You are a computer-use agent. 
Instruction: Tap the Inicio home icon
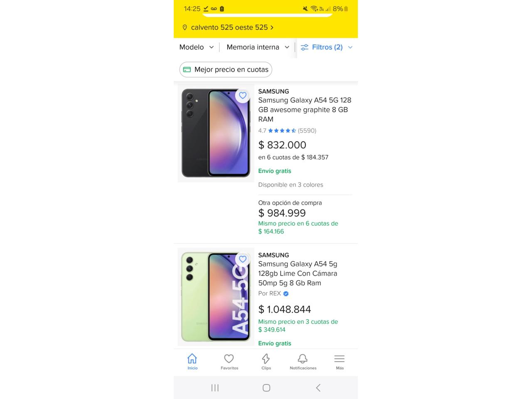point(192,359)
